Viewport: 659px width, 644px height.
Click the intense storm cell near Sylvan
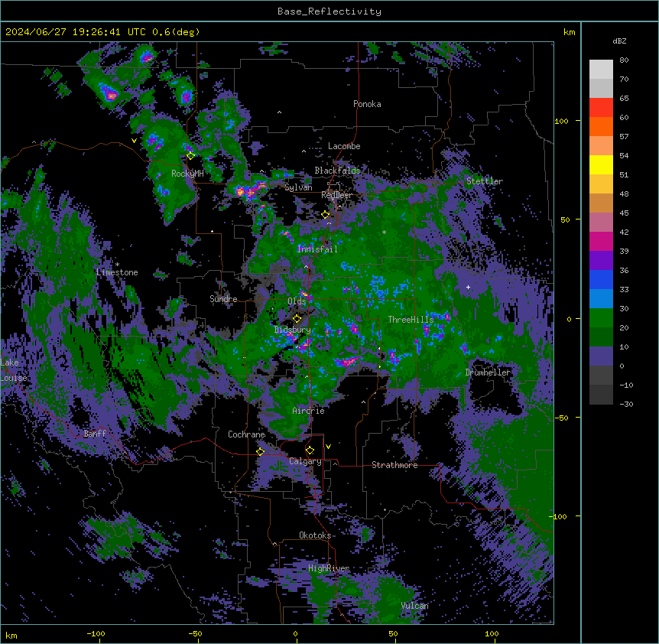(x=248, y=191)
